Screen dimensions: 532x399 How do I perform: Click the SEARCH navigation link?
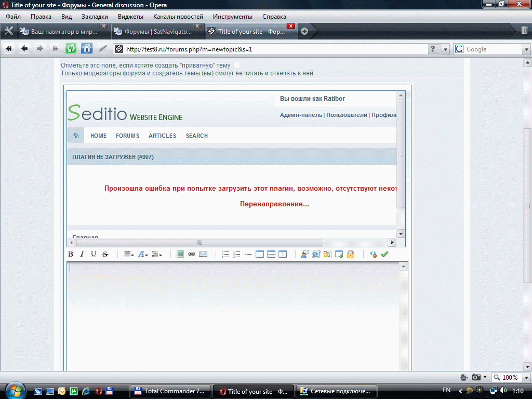pyautogui.click(x=197, y=136)
